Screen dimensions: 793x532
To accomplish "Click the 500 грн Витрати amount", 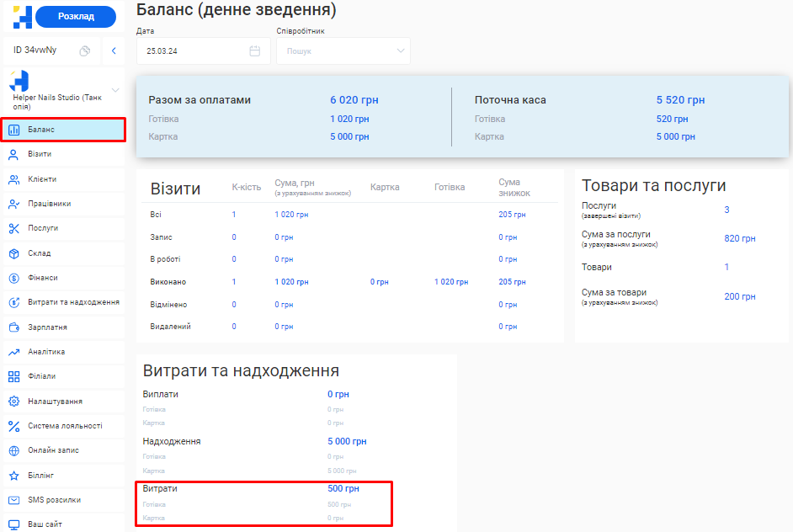I will coord(343,488).
